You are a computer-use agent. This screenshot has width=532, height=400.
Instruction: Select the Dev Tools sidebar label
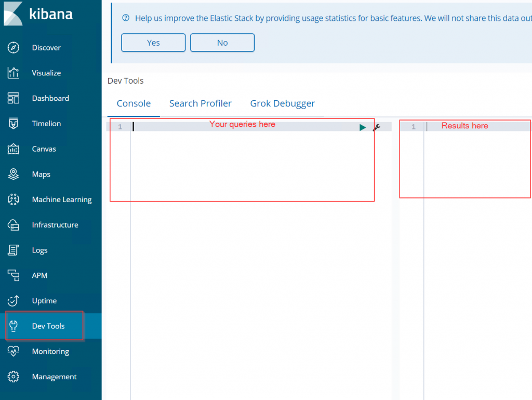[48, 326]
